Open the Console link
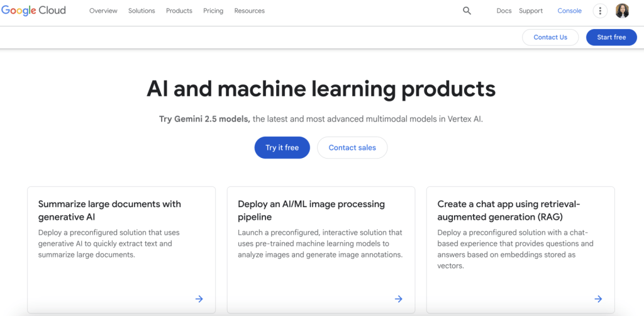 pos(569,11)
